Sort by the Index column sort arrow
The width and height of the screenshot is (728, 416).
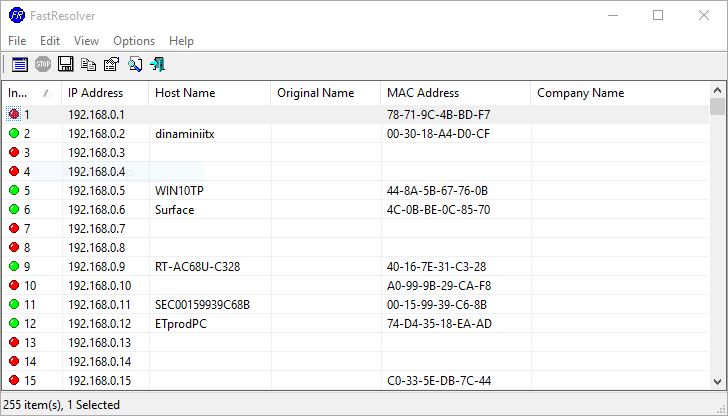click(46, 93)
